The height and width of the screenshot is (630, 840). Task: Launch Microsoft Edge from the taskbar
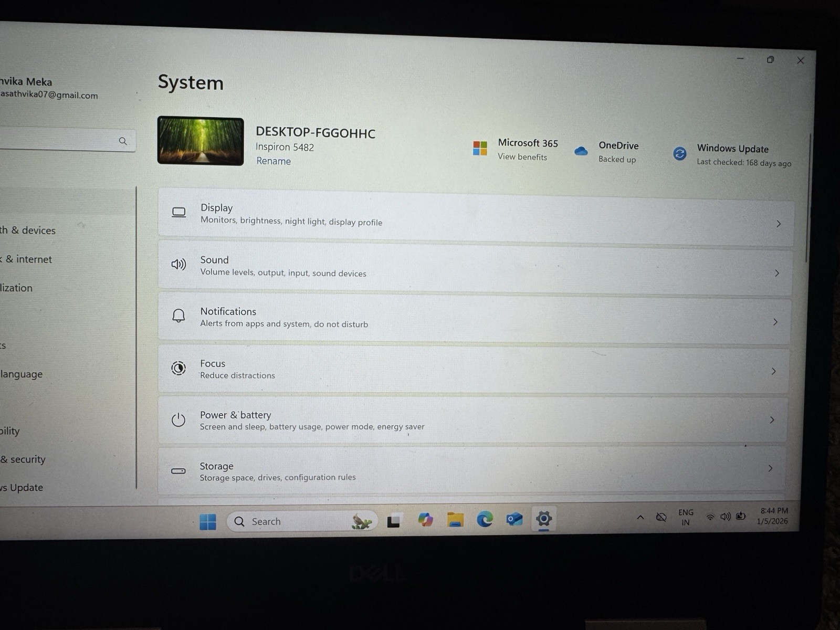(485, 519)
